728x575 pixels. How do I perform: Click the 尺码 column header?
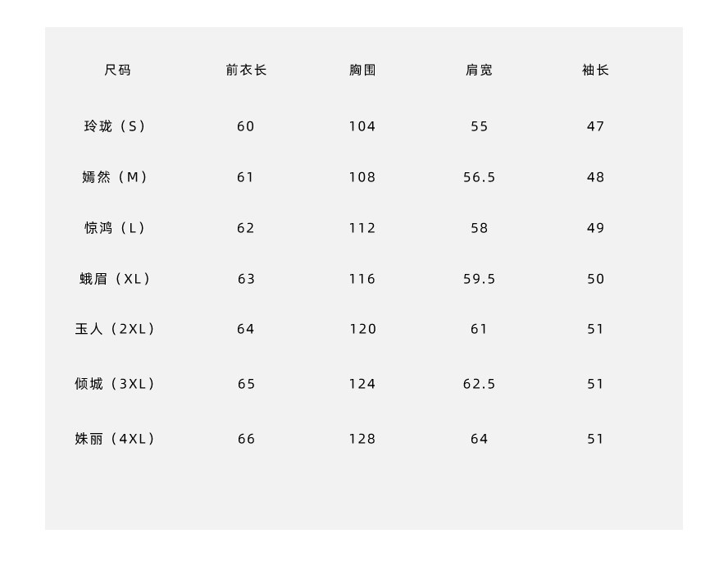(117, 71)
